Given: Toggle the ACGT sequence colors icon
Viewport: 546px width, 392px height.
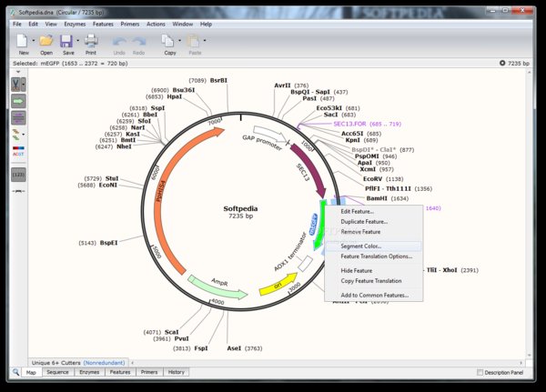Looking at the screenshot, I should click(x=18, y=153).
